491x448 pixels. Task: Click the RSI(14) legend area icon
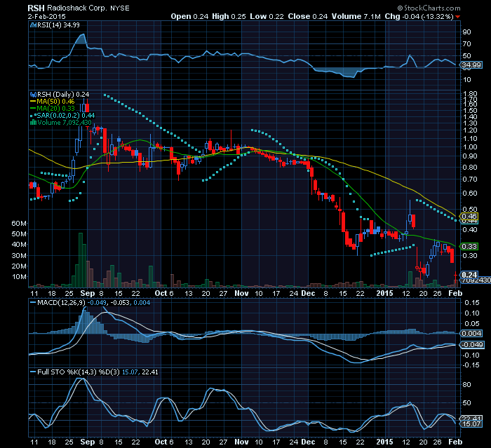click(33, 25)
